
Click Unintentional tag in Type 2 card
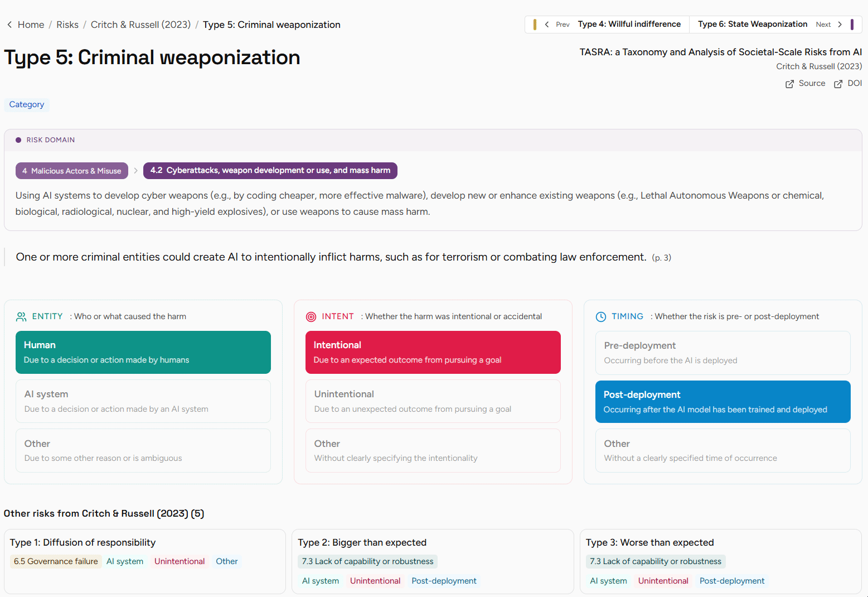(x=375, y=581)
